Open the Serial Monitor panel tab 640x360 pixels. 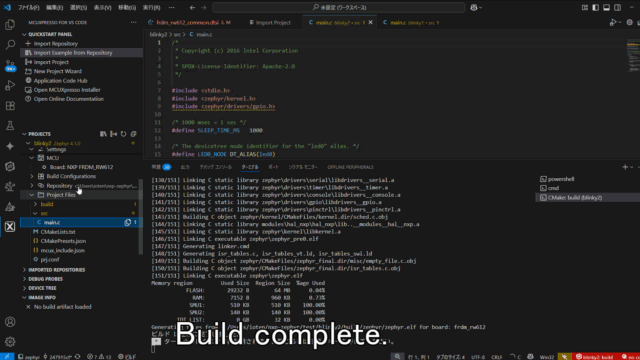click(302, 167)
